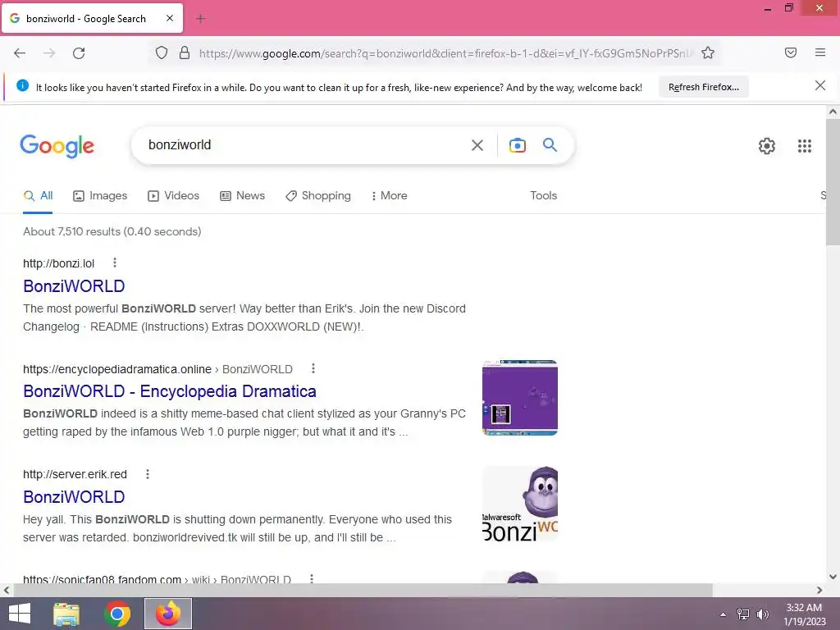Open the search Tools options
Image resolution: width=840 pixels, height=630 pixels.
pyautogui.click(x=543, y=196)
